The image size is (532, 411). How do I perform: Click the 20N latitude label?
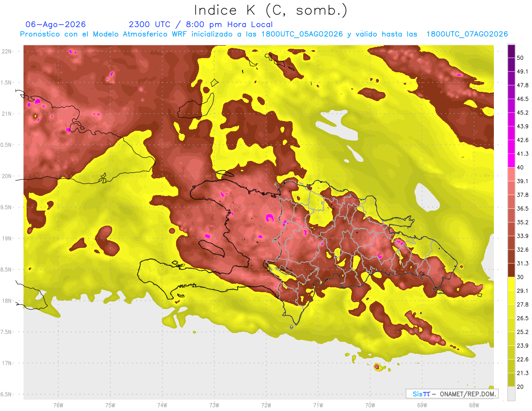point(8,176)
